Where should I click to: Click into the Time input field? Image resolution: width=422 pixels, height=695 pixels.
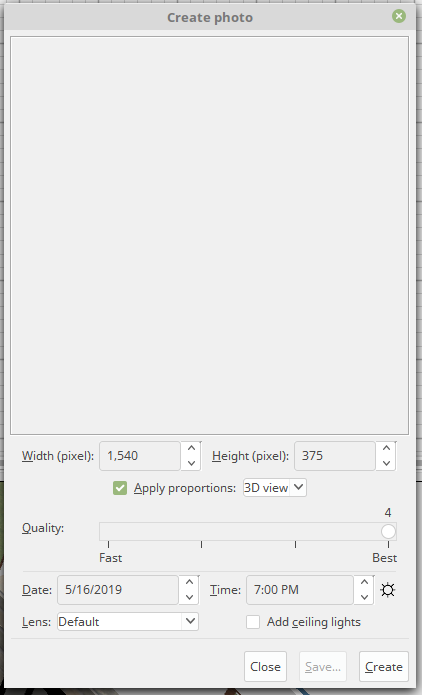(x=300, y=590)
